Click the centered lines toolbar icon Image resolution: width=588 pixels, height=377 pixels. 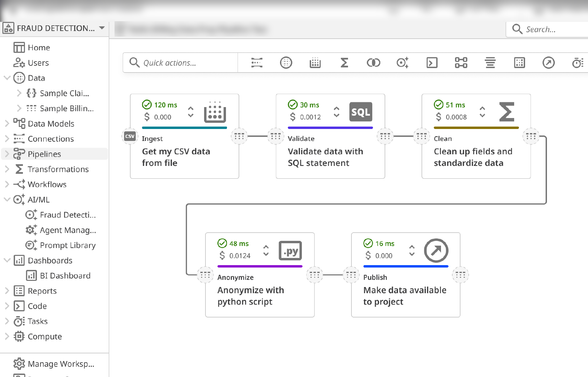(x=490, y=63)
